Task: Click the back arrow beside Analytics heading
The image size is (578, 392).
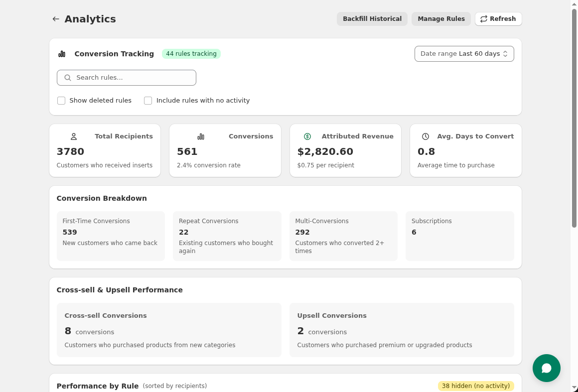Action: coord(56,19)
